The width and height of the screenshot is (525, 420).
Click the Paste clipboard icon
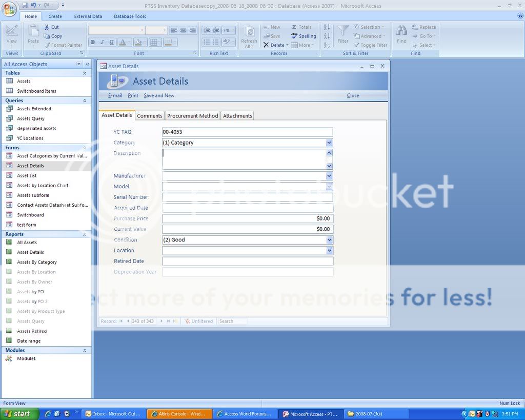coord(33,31)
